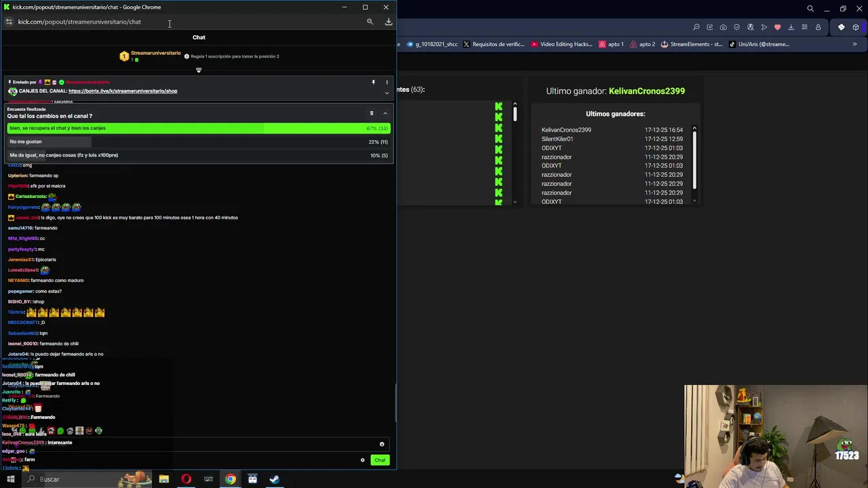Click the play/flow arrow icon in browser toolbar

tap(764, 27)
